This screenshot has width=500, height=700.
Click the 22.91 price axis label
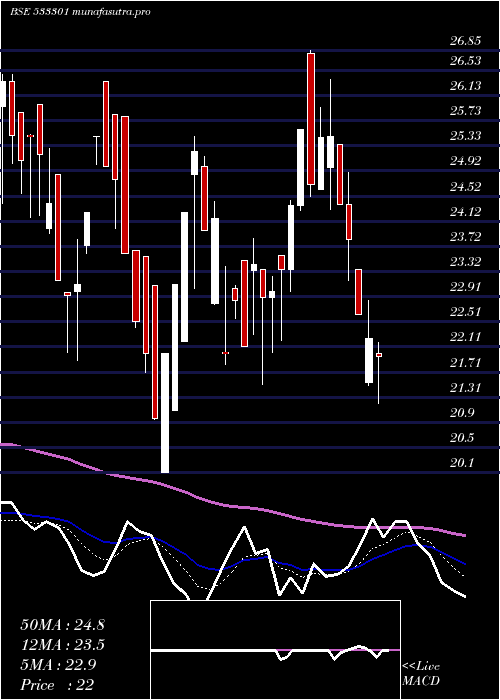(x=466, y=286)
